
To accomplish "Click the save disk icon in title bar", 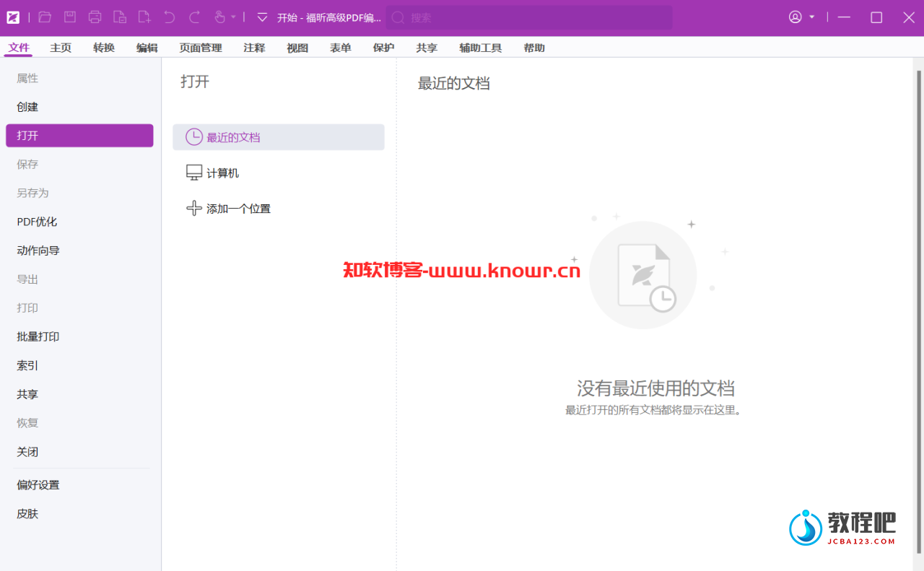I will pos(70,17).
